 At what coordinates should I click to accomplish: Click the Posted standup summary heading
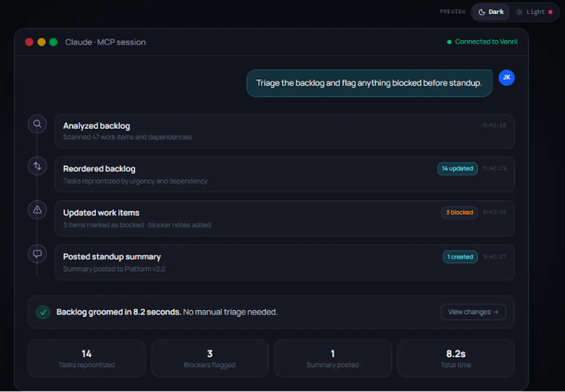[x=112, y=257]
